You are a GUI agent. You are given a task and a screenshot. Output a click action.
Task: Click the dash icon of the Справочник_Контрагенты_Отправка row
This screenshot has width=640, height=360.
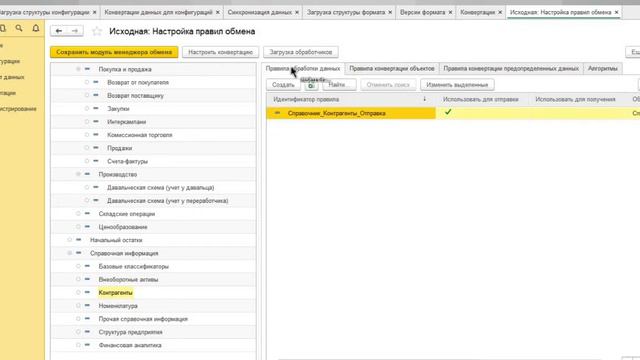278,113
